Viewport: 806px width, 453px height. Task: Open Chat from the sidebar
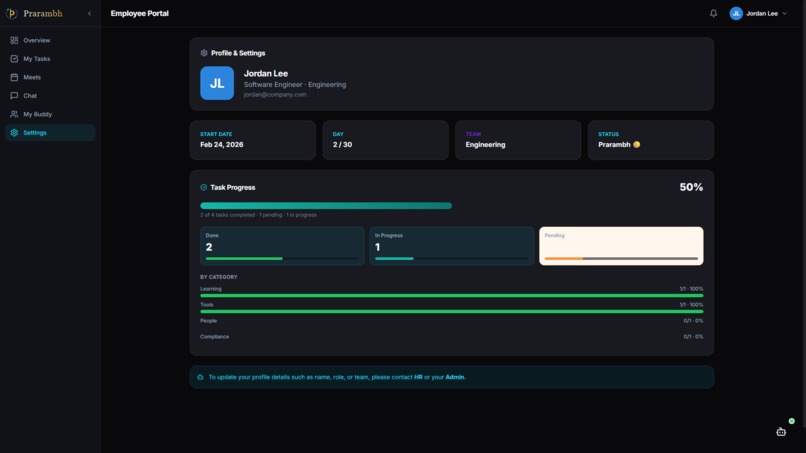pyautogui.click(x=50, y=96)
